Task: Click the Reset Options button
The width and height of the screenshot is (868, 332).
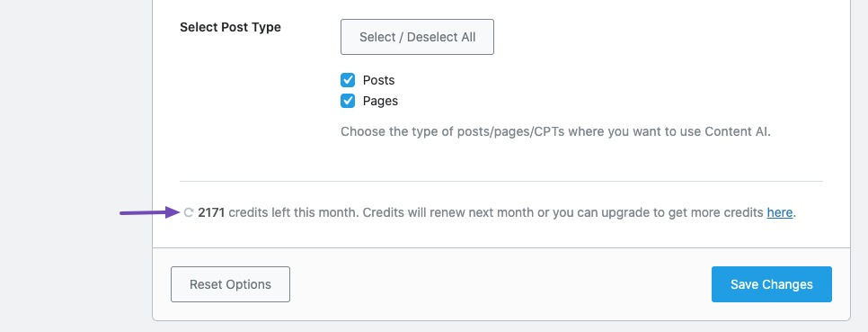Action: pos(230,284)
